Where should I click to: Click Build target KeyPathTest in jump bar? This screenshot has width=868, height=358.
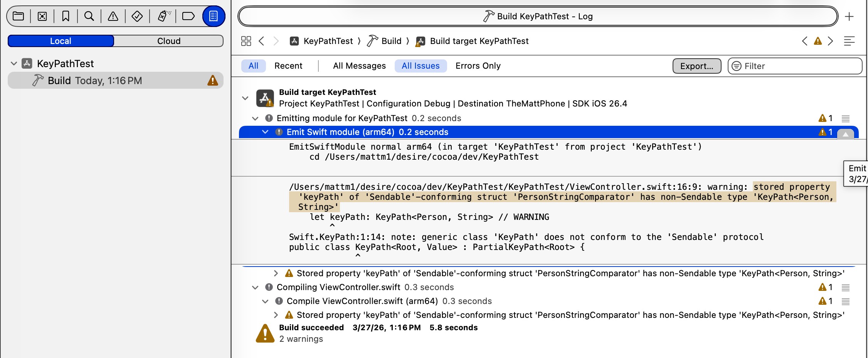472,41
